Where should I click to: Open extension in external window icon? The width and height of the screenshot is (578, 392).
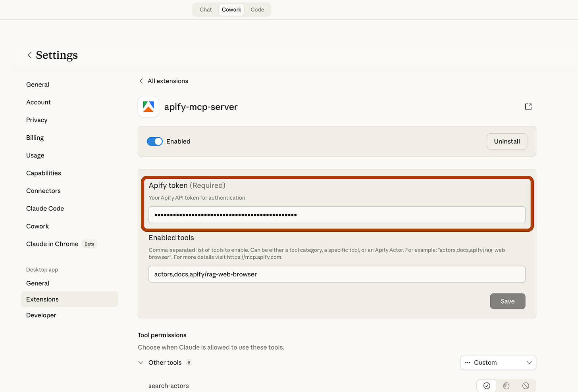coord(528,107)
